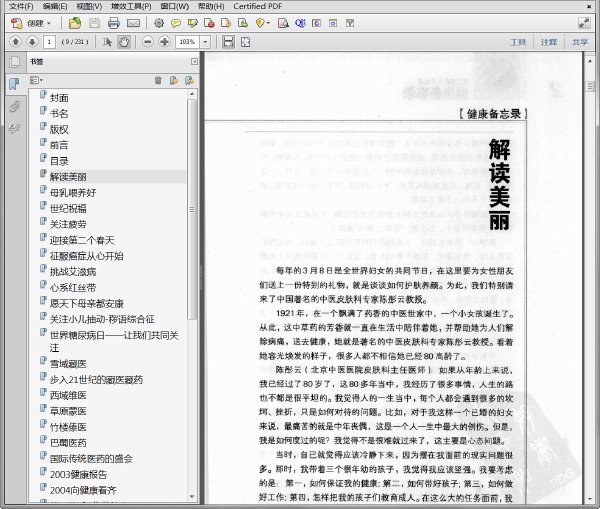Click the yellow sticky note comment icon

[176, 23]
